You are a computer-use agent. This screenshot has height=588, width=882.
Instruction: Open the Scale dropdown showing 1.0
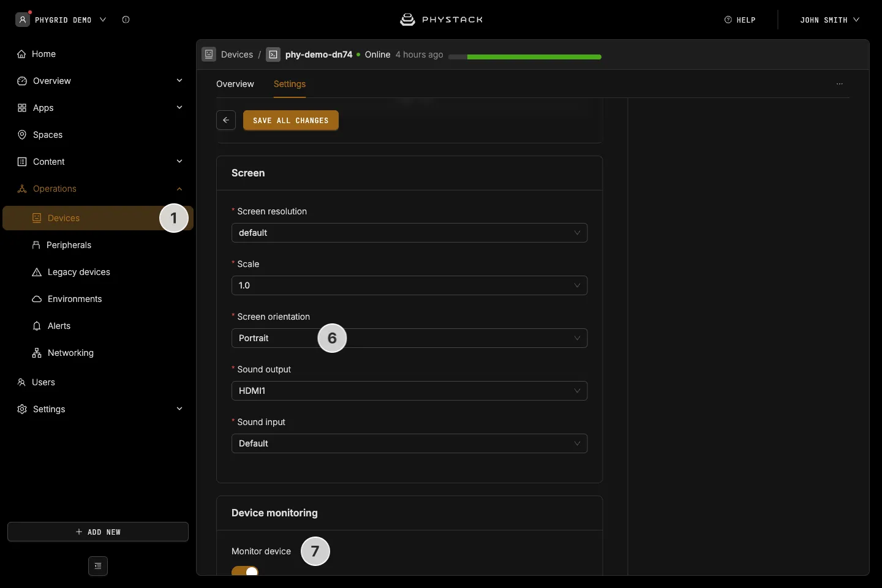click(x=409, y=285)
